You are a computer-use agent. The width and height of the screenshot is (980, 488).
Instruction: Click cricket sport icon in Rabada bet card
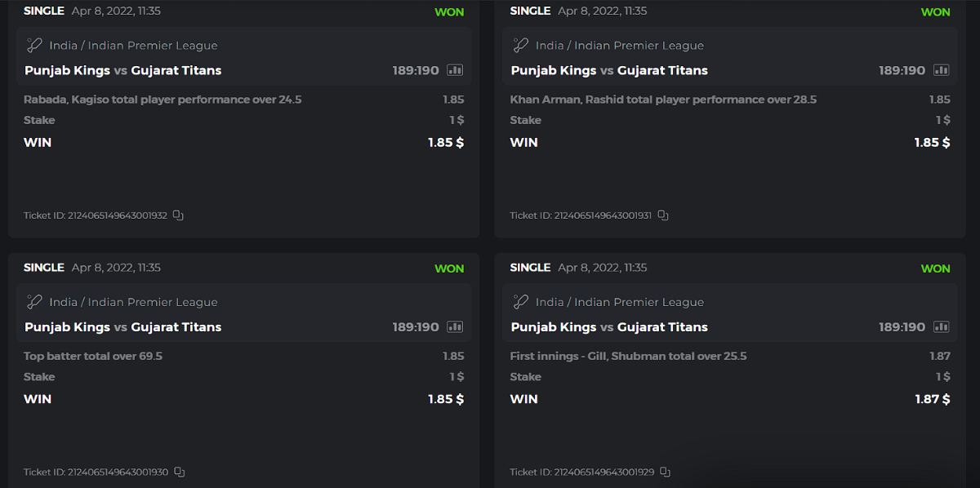(34, 46)
